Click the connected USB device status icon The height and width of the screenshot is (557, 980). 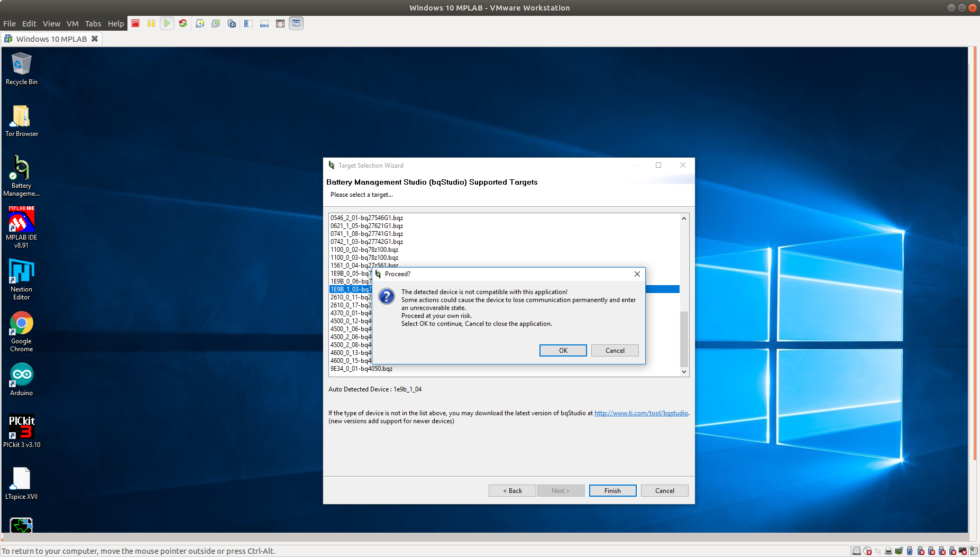click(910, 551)
